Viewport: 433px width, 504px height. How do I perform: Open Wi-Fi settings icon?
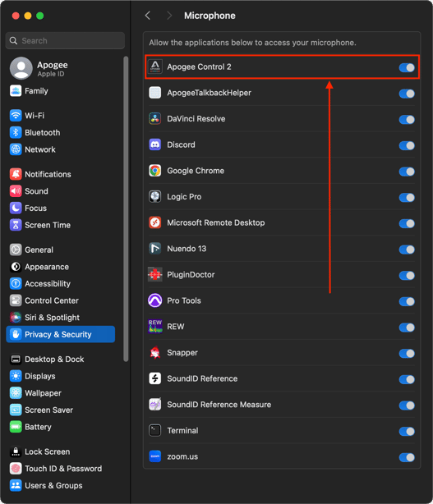click(16, 116)
